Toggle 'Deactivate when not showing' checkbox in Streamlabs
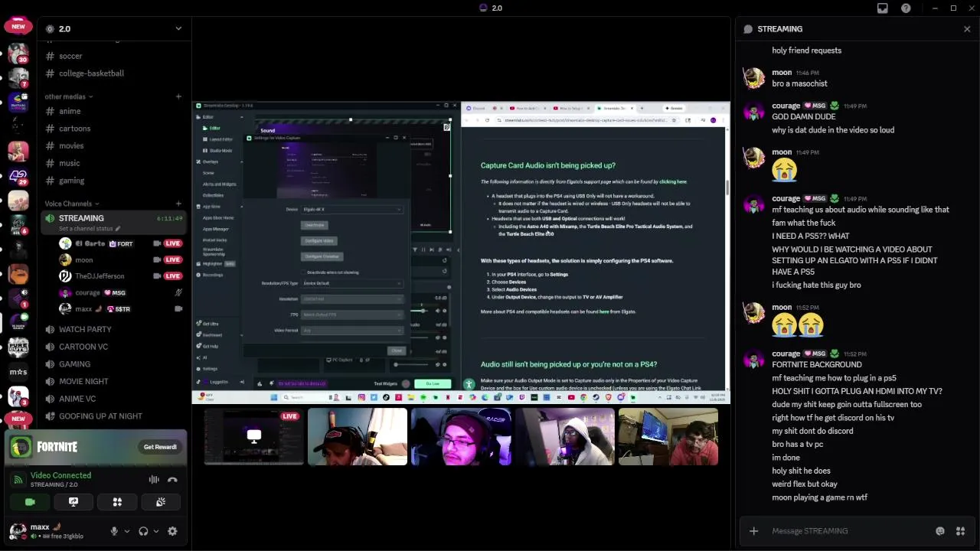Image resolution: width=980 pixels, height=551 pixels. pyautogui.click(x=303, y=272)
